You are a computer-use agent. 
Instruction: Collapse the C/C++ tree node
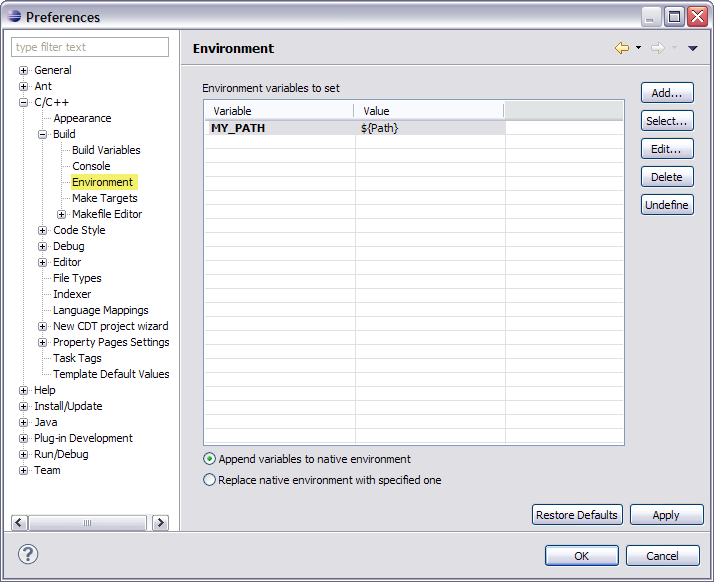click(23, 102)
